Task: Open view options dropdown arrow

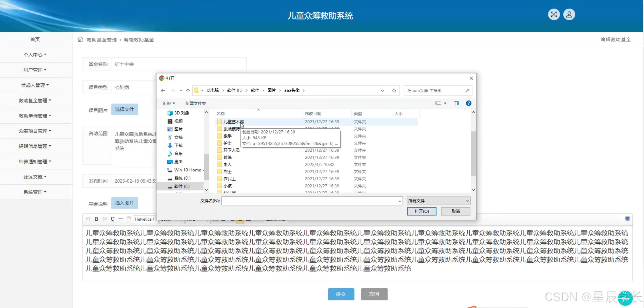Action: pyautogui.click(x=445, y=103)
